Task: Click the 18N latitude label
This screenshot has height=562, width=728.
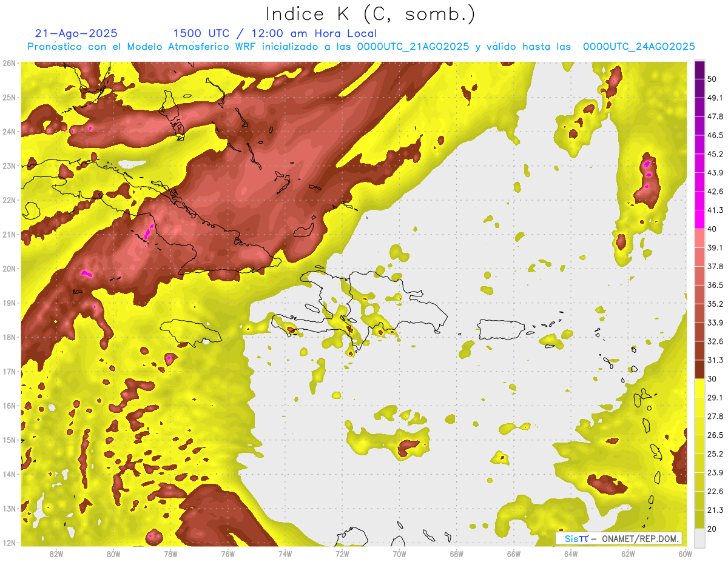Action: click(9, 337)
